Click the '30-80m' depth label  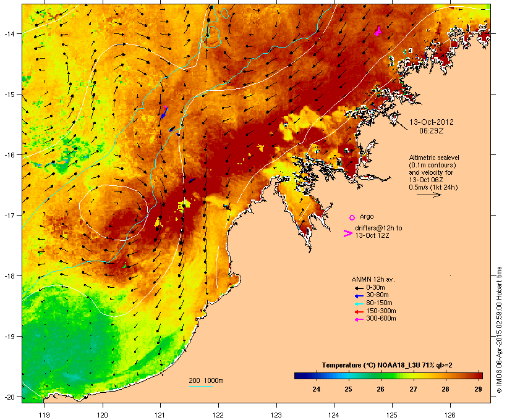[377, 295]
